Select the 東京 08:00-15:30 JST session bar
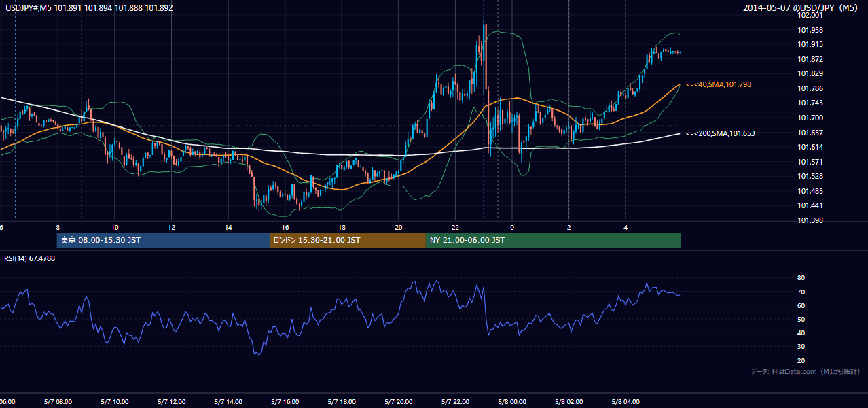This screenshot has height=408, width=868. coord(163,240)
